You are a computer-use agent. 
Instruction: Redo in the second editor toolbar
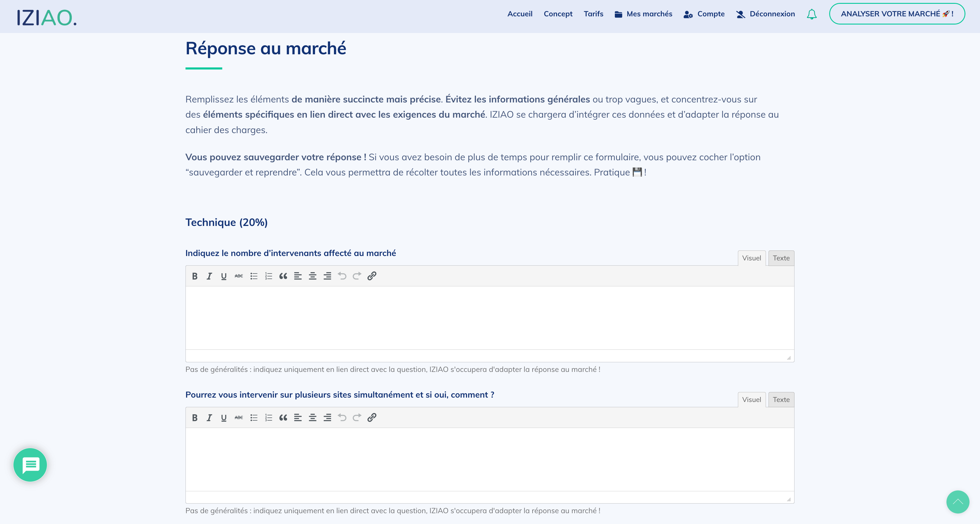pos(357,418)
